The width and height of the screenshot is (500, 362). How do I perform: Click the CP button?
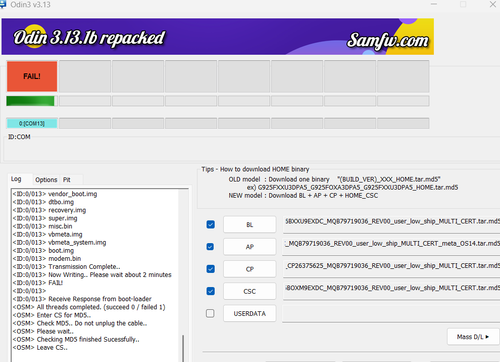[250, 269]
